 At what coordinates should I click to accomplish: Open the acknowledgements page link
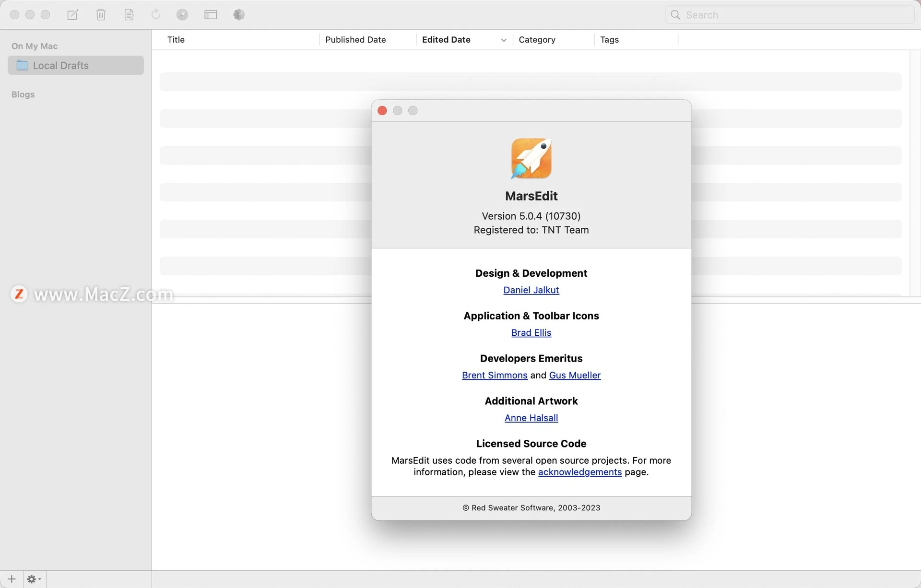click(x=580, y=472)
